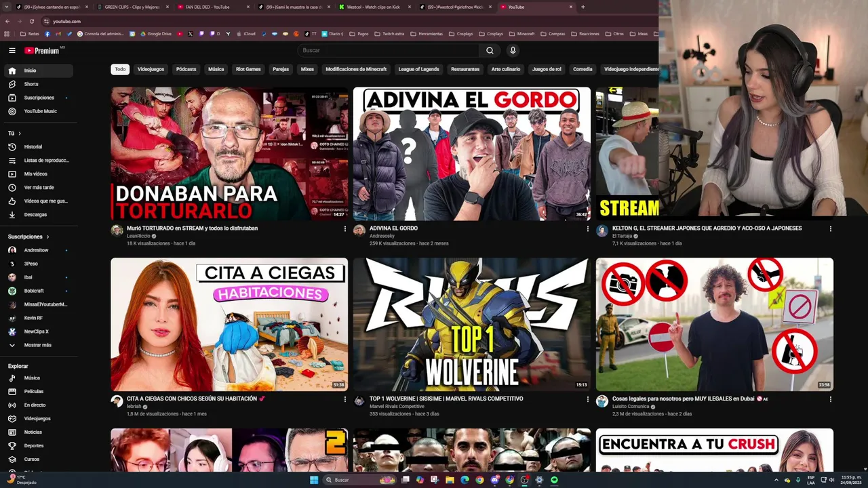Open the Redes bookmarks folder
Screen dimensions: 868x488
(x=28, y=34)
